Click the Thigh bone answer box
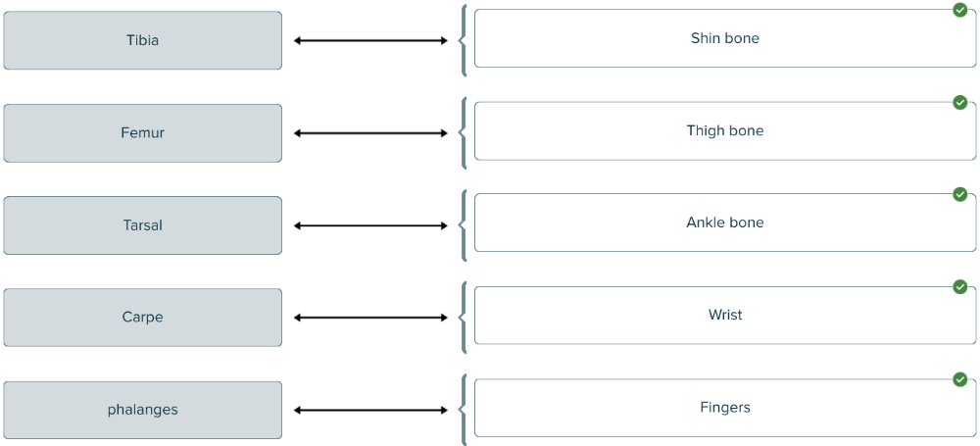 tap(724, 131)
